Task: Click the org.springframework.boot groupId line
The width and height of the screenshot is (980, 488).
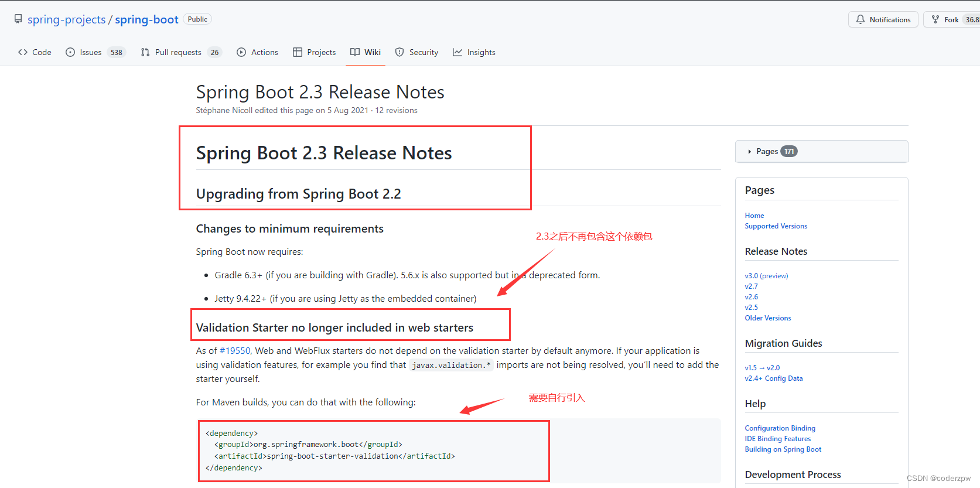Action: coord(308,445)
